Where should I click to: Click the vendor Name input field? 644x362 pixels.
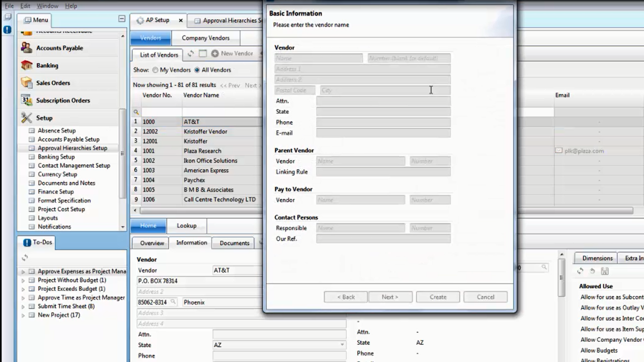pos(319,58)
